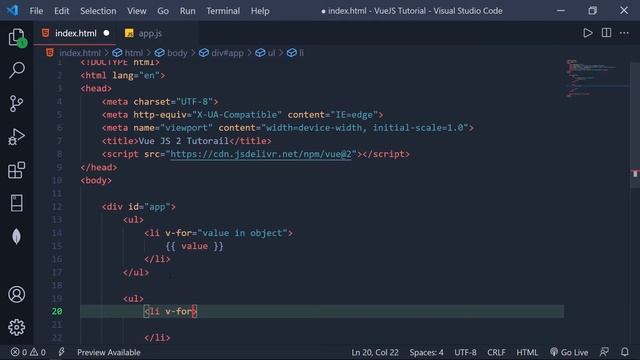Image resolution: width=640 pixels, height=360 pixels.
Task: Change indentation via Spaces: 4
Action: pos(426,352)
